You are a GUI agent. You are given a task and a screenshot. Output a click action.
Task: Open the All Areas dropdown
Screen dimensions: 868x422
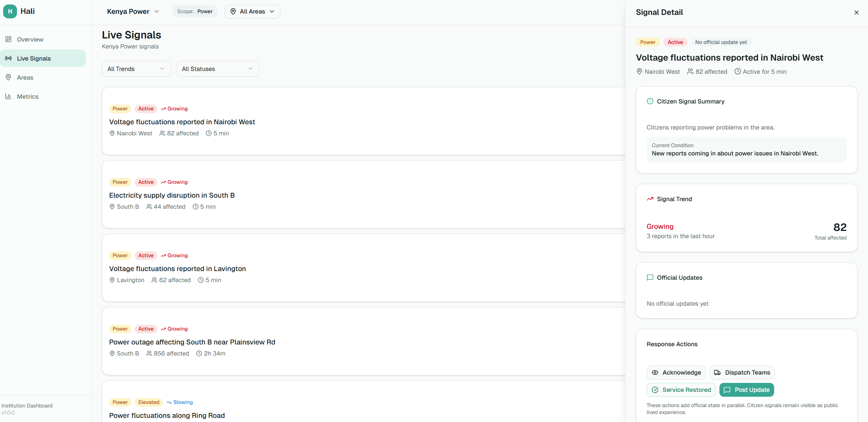pyautogui.click(x=252, y=11)
